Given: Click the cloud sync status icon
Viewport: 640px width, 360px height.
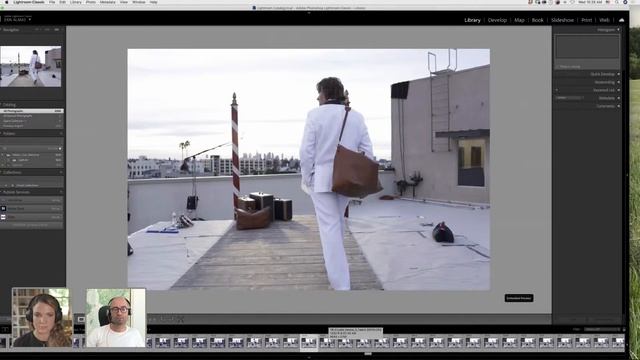Looking at the screenshot, I should tap(621, 20).
